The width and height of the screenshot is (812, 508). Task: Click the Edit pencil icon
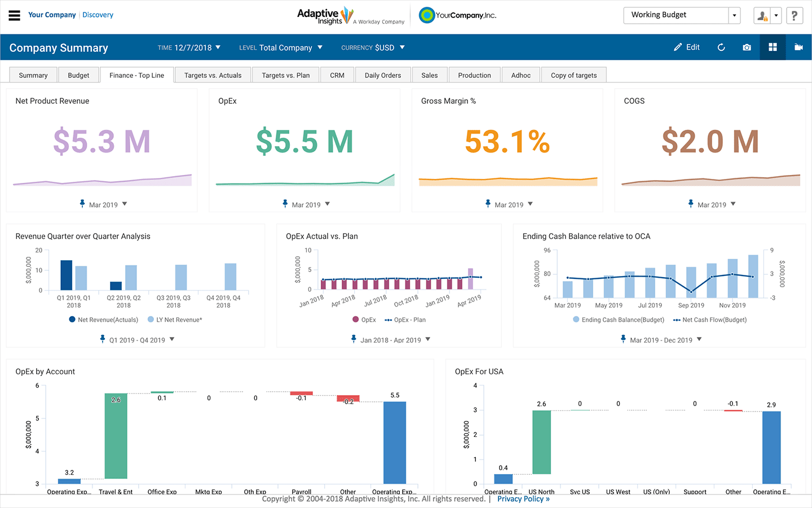tap(686, 47)
